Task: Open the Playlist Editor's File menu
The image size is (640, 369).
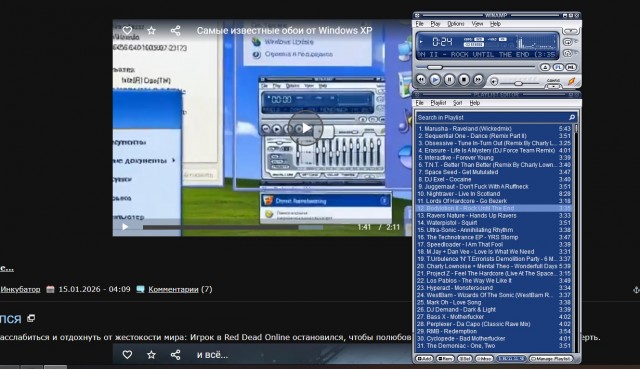Action: pos(420,103)
